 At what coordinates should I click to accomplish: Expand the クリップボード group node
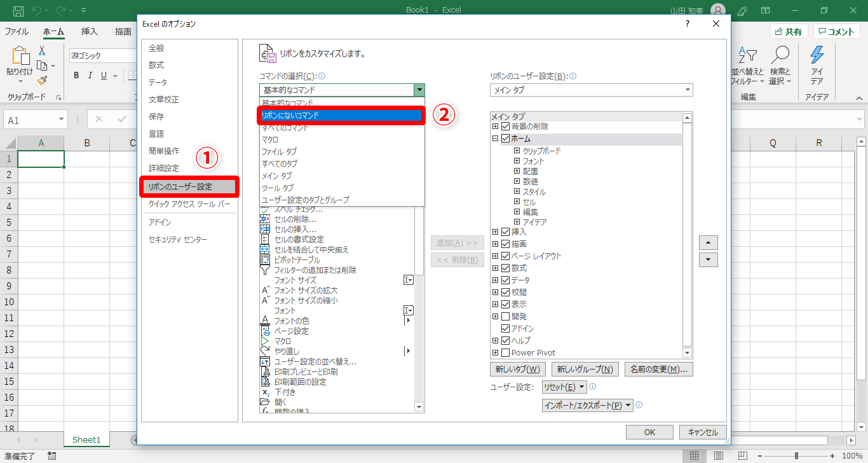tap(517, 151)
